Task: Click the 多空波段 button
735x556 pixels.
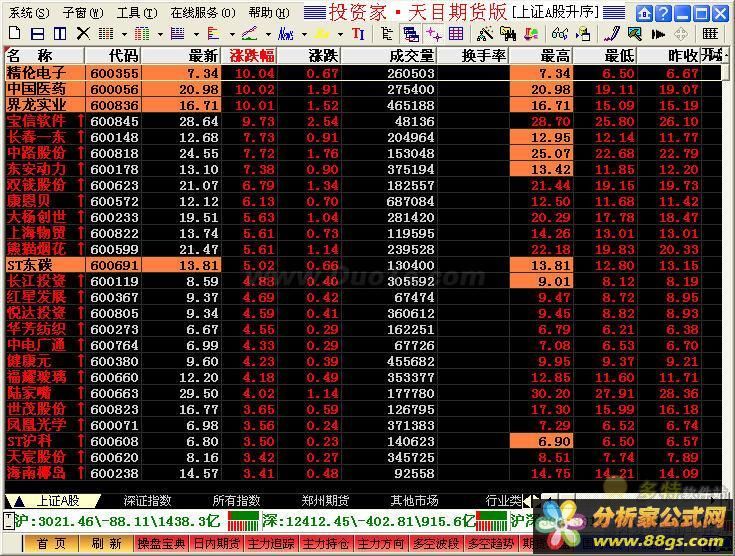Action: click(435, 544)
